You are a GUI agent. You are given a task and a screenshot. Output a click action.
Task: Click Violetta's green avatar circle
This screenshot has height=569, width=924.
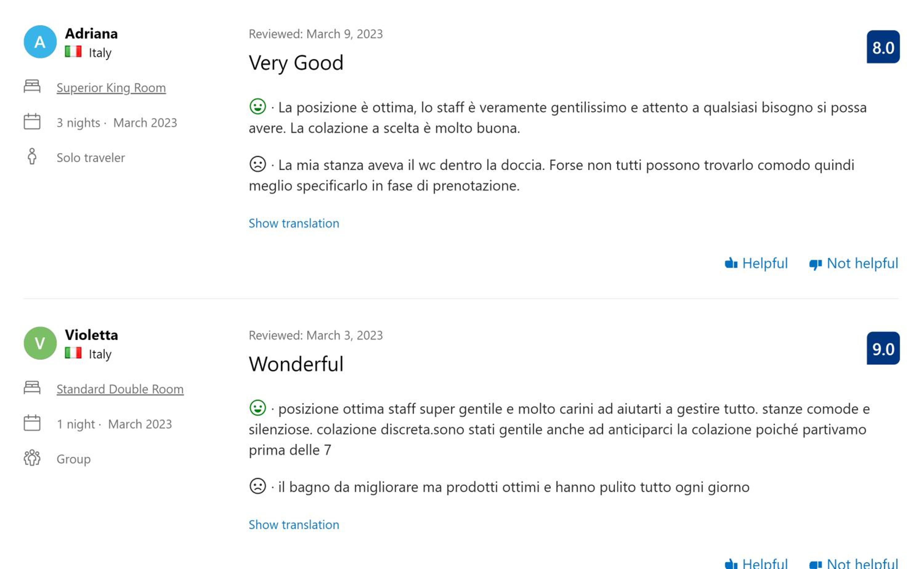40,343
